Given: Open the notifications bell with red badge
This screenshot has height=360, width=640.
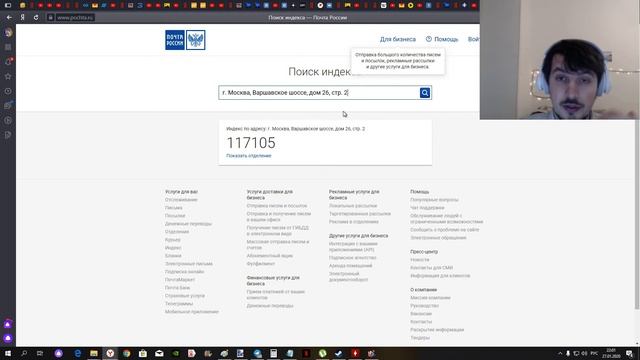Looking at the screenshot, I should (x=8, y=62).
